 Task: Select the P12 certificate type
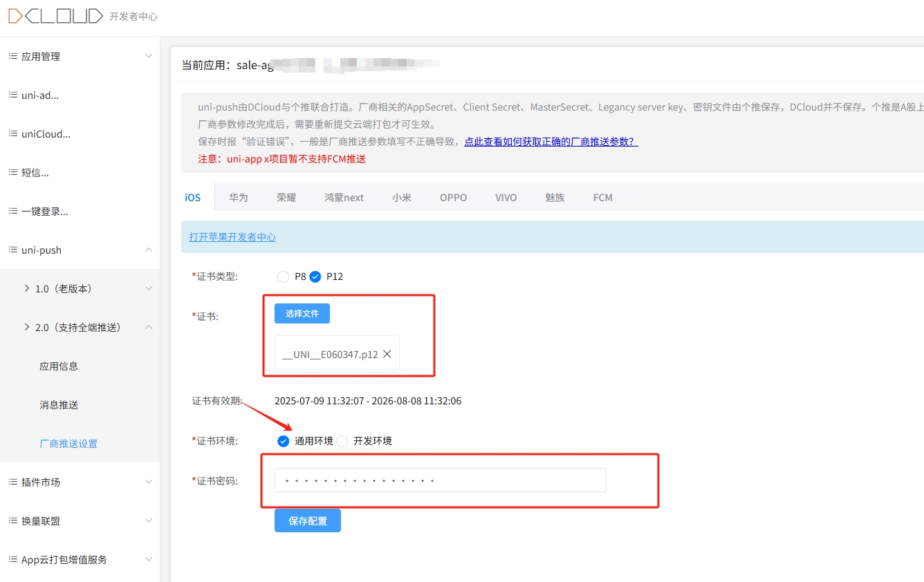[315, 276]
